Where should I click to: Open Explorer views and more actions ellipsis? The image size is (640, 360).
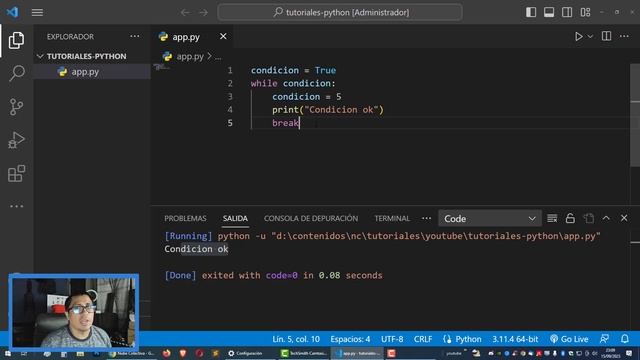tap(135, 36)
